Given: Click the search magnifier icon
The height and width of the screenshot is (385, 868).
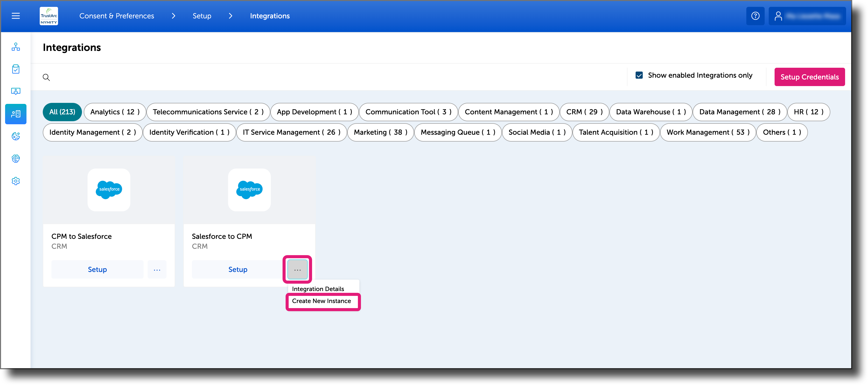Looking at the screenshot, I should 46,77.
